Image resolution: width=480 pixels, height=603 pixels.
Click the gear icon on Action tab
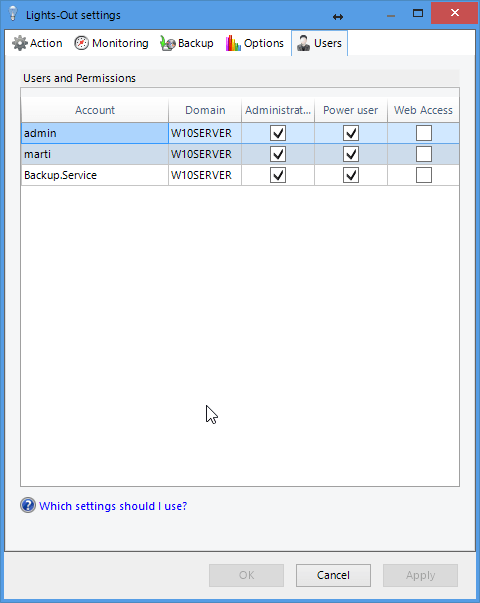pyautogui.click(x=20, y=43)
